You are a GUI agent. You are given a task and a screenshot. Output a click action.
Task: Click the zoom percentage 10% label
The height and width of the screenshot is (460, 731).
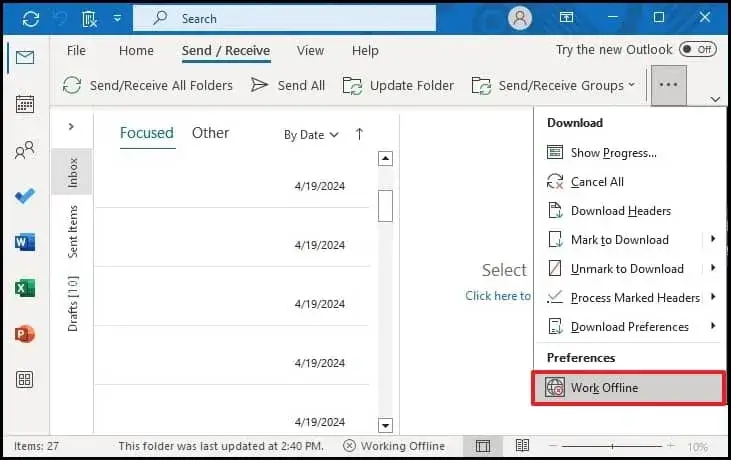(x=697, y=446)
